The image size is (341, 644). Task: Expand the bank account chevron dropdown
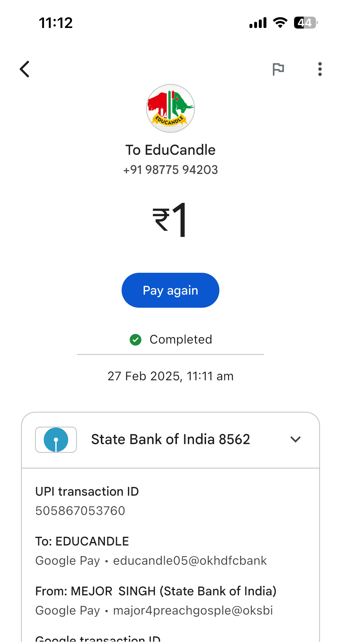(x=296, y=439)
